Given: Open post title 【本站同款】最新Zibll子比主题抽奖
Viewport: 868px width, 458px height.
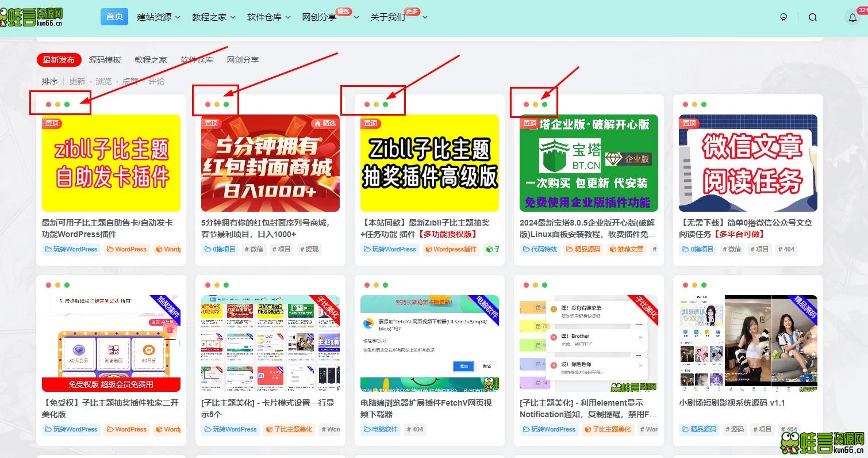Looking at the screenshot, I should [x=425, y=228].
